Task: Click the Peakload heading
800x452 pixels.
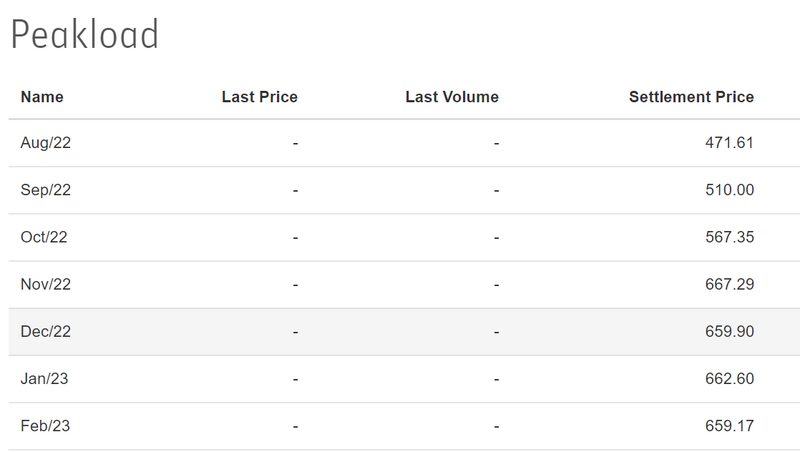Action: pyautogui.click(x=85, y=35)
